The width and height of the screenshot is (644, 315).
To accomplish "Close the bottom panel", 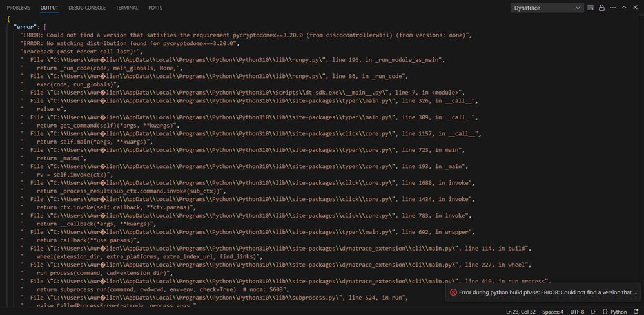I will 634,8.
